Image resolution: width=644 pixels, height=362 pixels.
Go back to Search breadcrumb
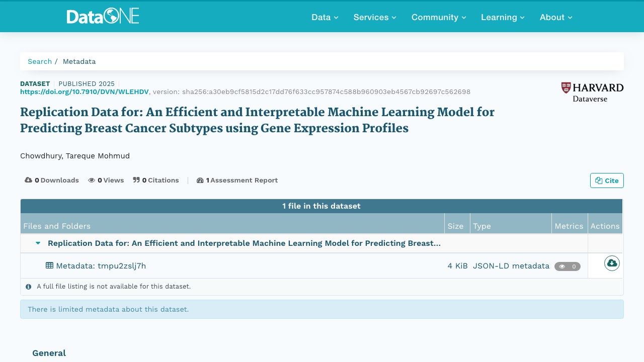coord(40,61)
